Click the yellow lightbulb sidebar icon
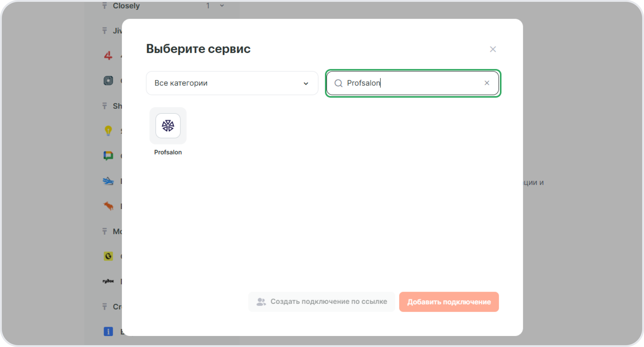The image size is (644, 347). [x=108, y=131]
